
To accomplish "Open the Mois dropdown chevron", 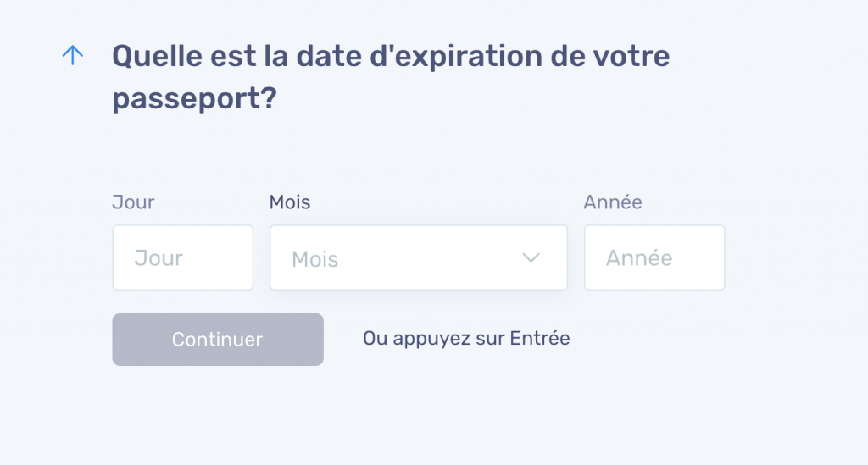I will click(531, 257).
